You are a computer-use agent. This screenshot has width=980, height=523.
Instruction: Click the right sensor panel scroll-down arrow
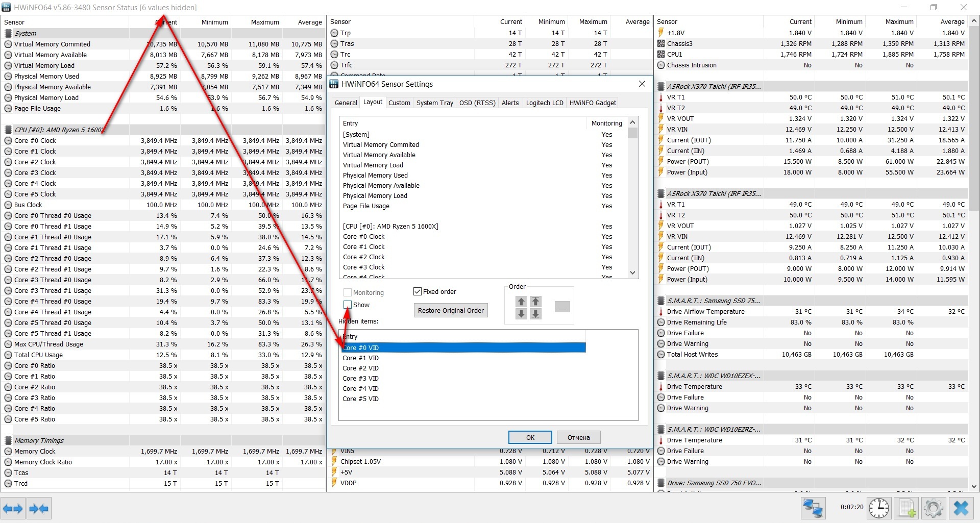974,486
